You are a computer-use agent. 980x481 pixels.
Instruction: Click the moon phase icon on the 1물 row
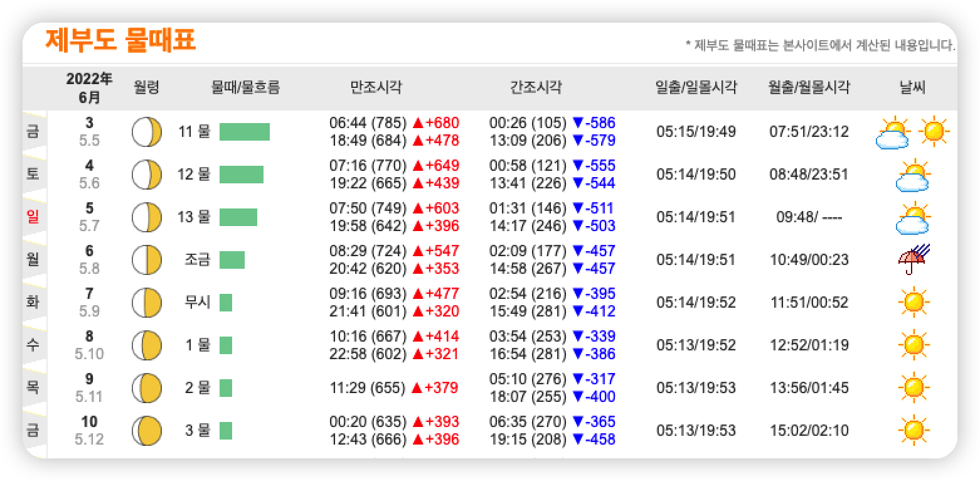pyautogui.click(x=146, y=345)
